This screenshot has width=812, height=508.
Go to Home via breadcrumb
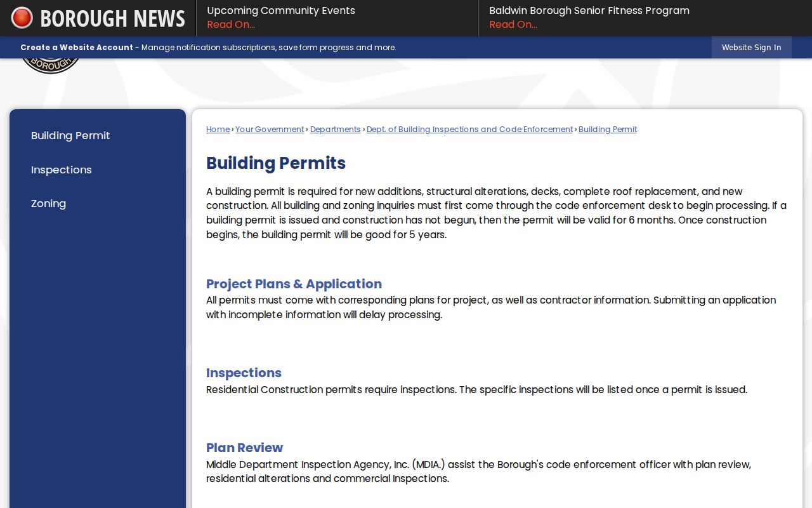point(218,130)
